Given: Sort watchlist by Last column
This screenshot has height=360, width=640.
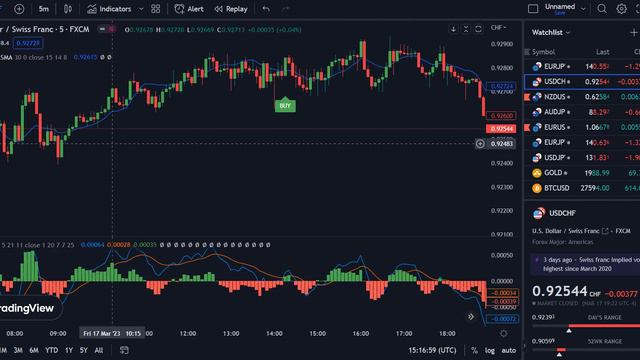Looking at the screenshot, I should click(x=602, y=52).
